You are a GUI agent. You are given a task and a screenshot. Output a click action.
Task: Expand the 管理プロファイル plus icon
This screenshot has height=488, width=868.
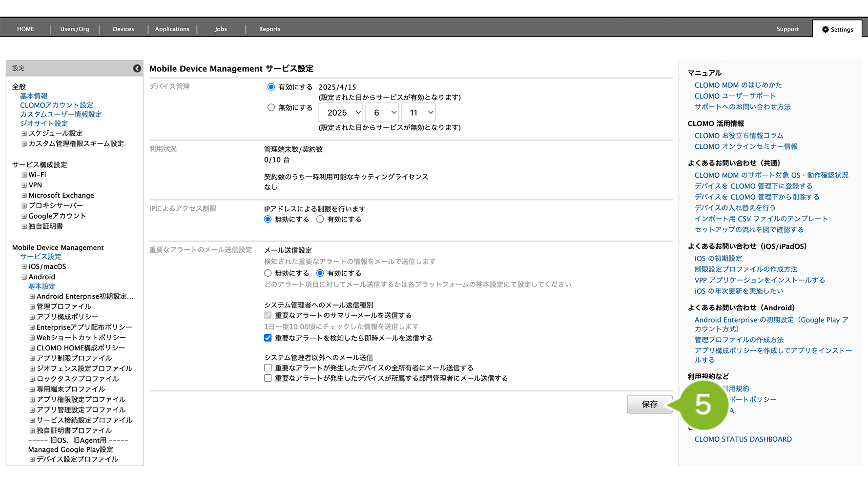[x=32, y=307]
